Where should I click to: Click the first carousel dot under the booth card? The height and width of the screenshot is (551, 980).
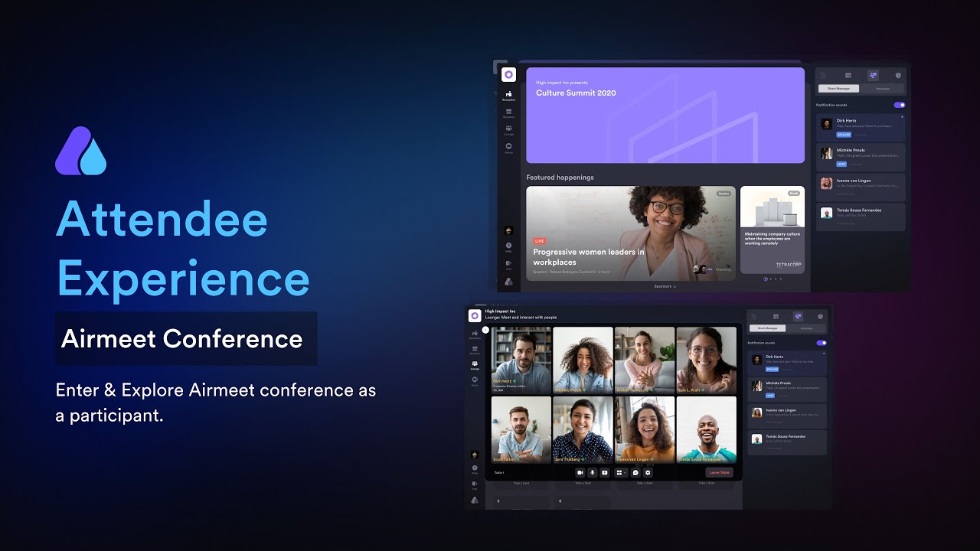tap(766, 279)
